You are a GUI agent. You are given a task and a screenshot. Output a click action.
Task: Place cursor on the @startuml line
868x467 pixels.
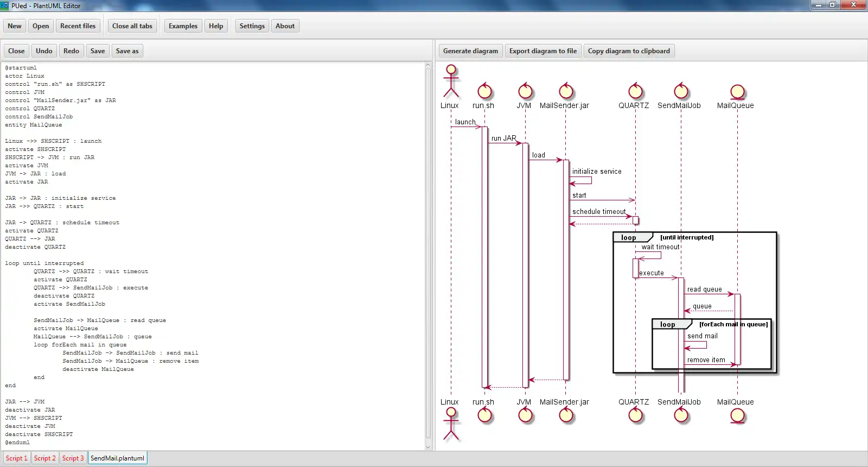[x=21, y=68]
